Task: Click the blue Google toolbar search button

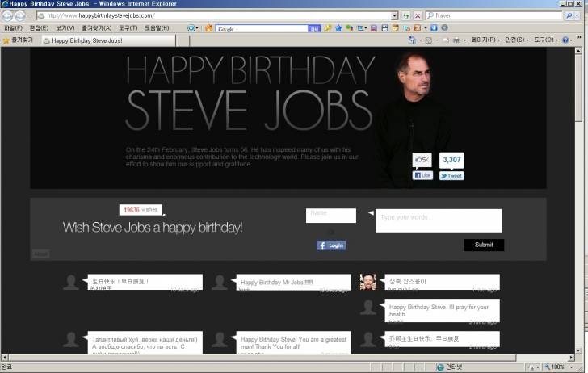Action: click(314, 29)
